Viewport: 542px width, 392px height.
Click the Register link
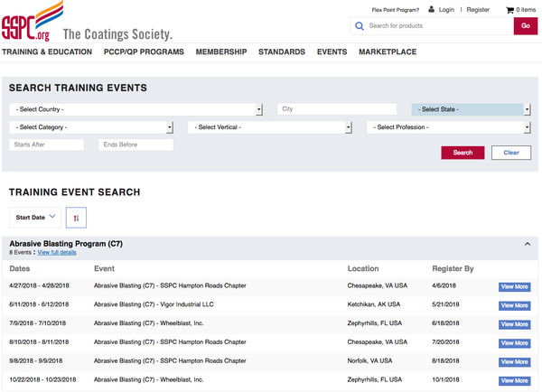pyautogui.click(x=478, y=10)
